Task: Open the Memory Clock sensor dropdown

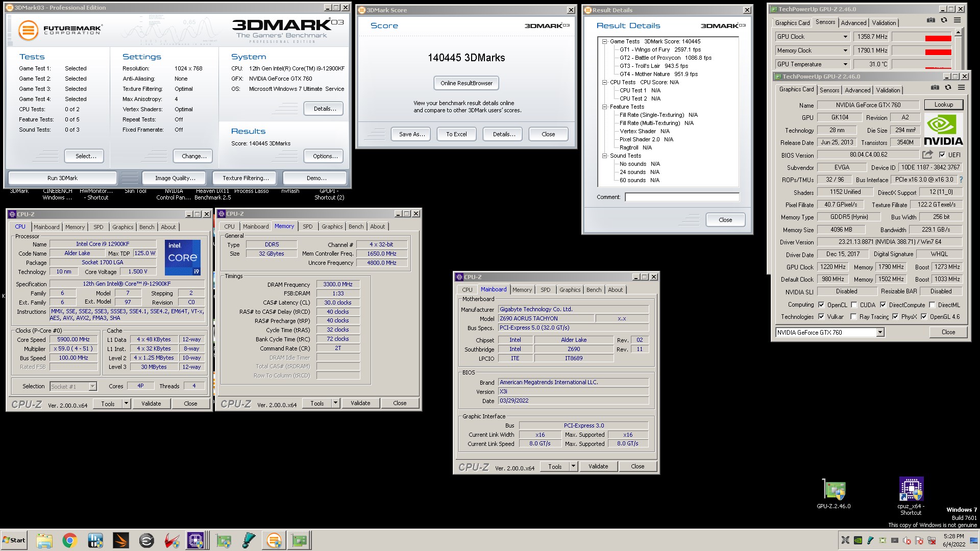Action: click(845, 51)
